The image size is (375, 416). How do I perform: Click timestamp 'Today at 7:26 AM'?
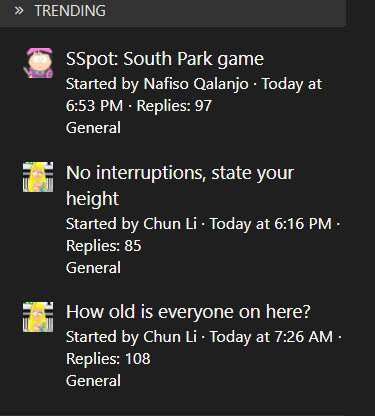coord(271,337)
